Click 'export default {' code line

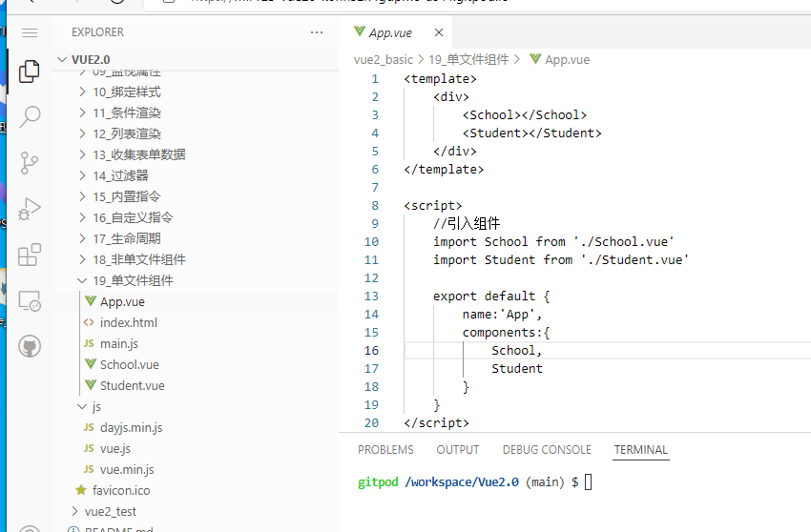491,296
